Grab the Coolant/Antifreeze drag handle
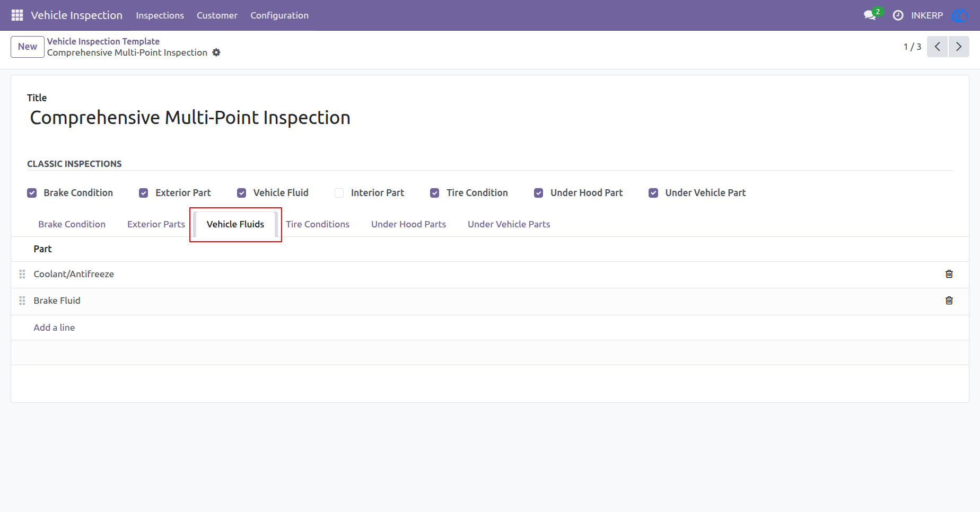The height and width of the screenshot is (512, 980). [22, 274]
